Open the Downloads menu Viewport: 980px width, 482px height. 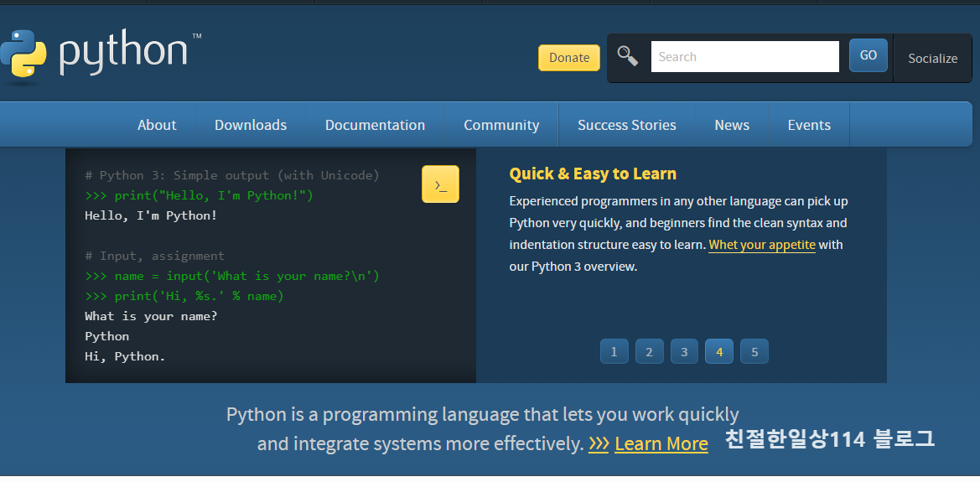pos(251,125)
